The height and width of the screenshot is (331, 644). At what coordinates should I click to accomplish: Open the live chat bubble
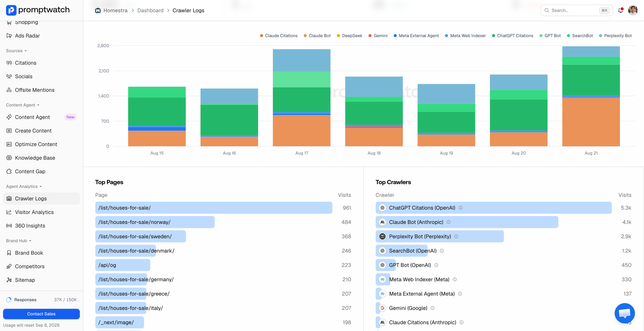[624, 313]
